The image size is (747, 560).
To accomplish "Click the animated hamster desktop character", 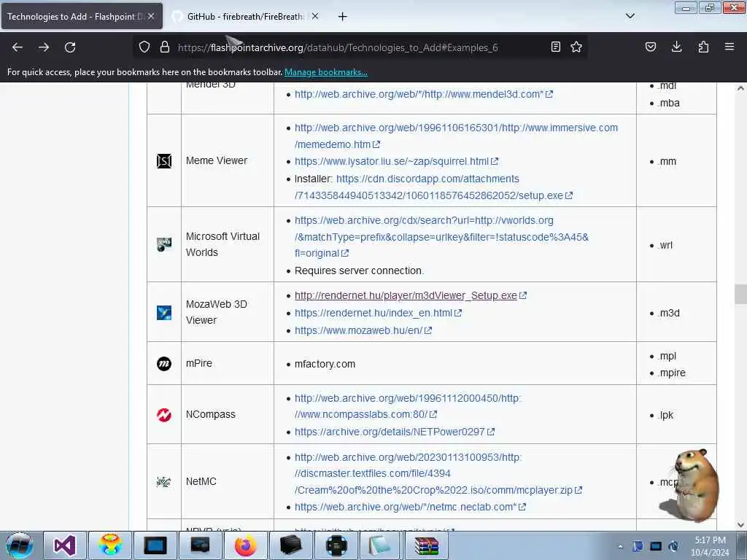I will click(694, 485).
